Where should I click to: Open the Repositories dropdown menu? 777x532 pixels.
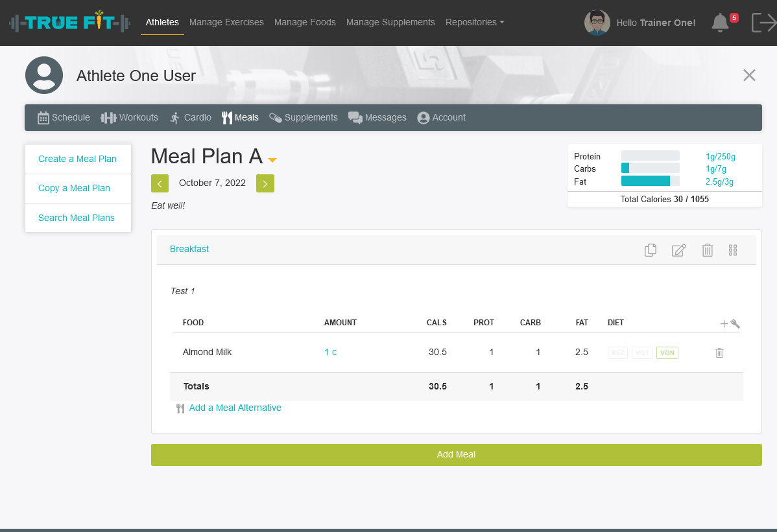point(474,22)
